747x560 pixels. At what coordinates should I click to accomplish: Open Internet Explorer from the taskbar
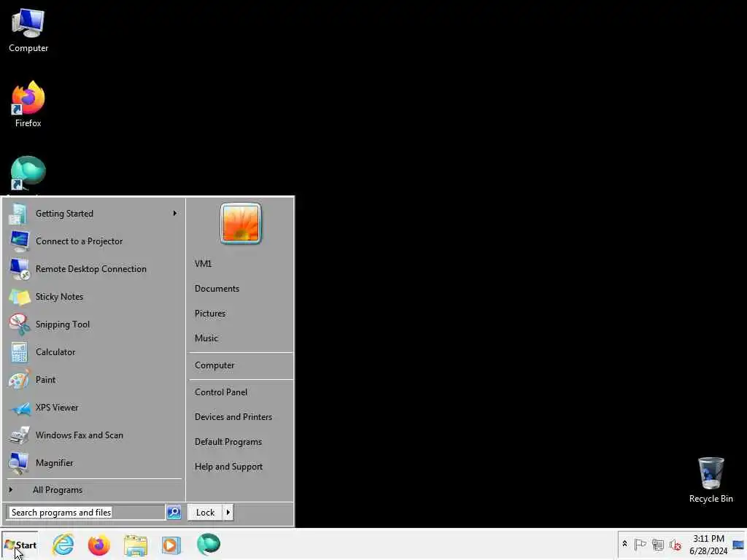(x=63, y=544)
